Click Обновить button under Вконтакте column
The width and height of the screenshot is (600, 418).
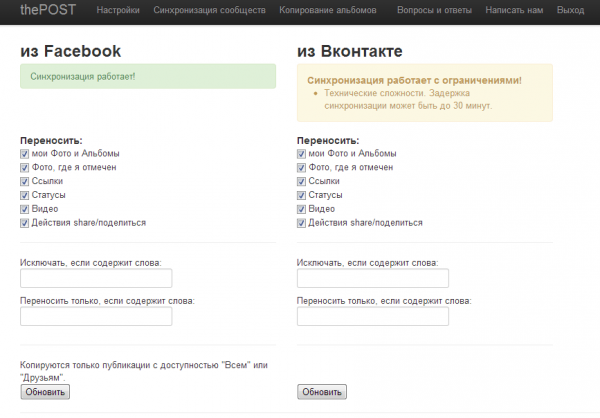[322, 392]
